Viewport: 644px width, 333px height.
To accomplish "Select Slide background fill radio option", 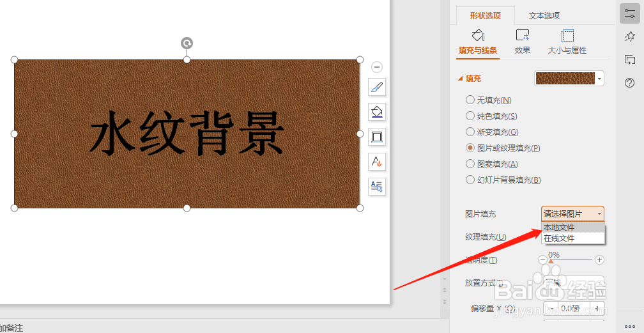I will [470, 180].
